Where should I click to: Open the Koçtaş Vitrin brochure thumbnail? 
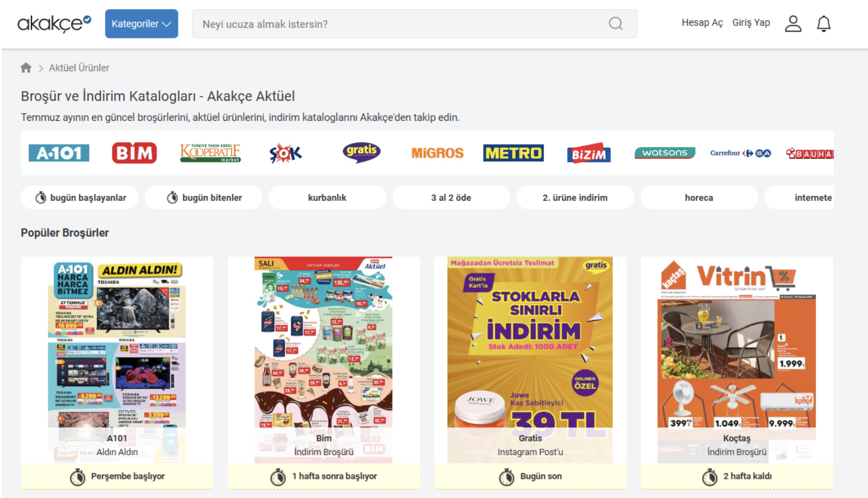[737, 359]
